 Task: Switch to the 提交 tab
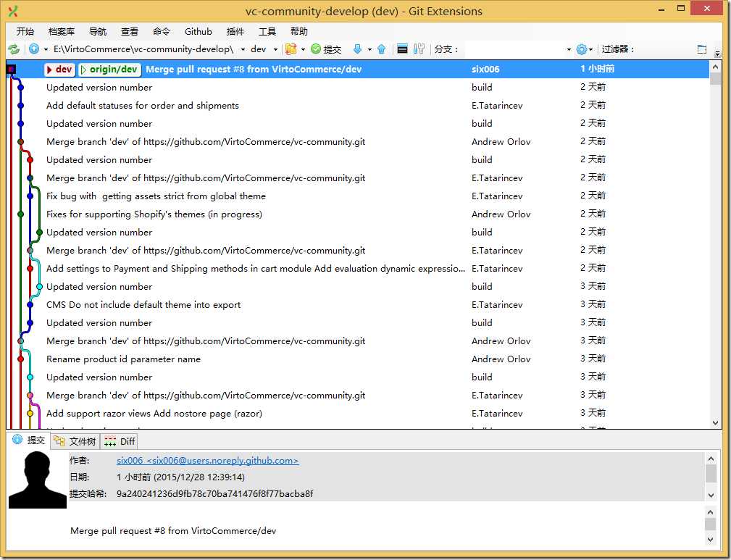(x=28, y=440)
